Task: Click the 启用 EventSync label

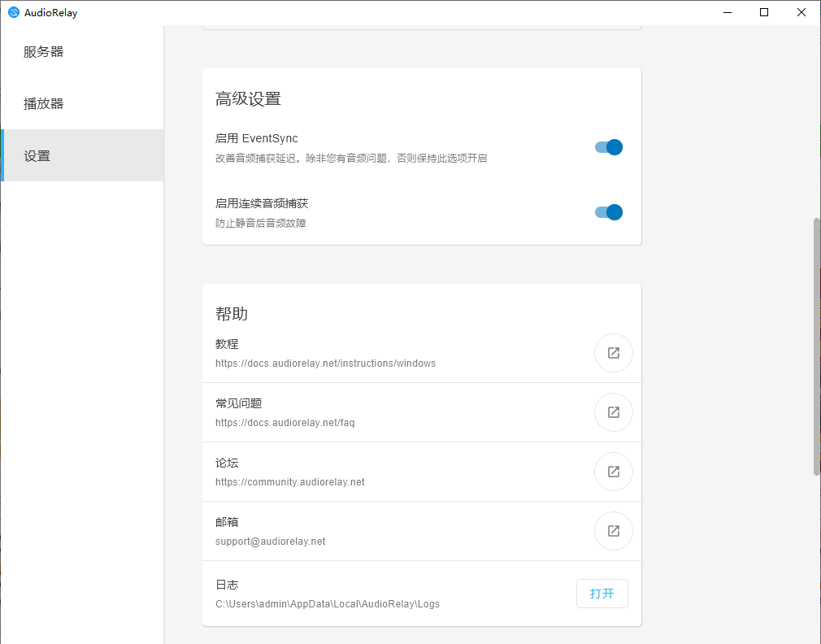Action: click(x=257, y=138)
